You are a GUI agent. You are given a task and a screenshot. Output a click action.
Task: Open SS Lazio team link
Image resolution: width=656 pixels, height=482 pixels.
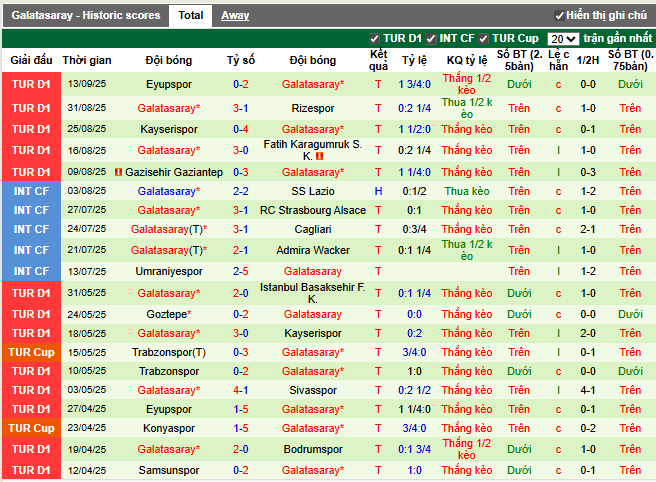point(313,191)
